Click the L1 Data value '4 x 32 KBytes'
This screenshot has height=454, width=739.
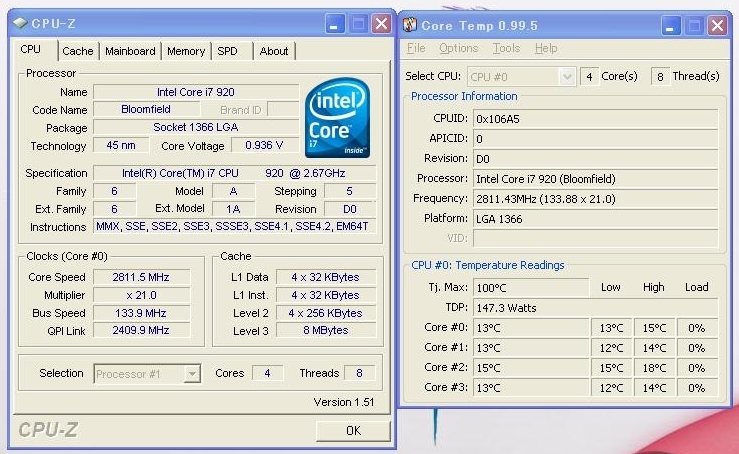point(326,277)
